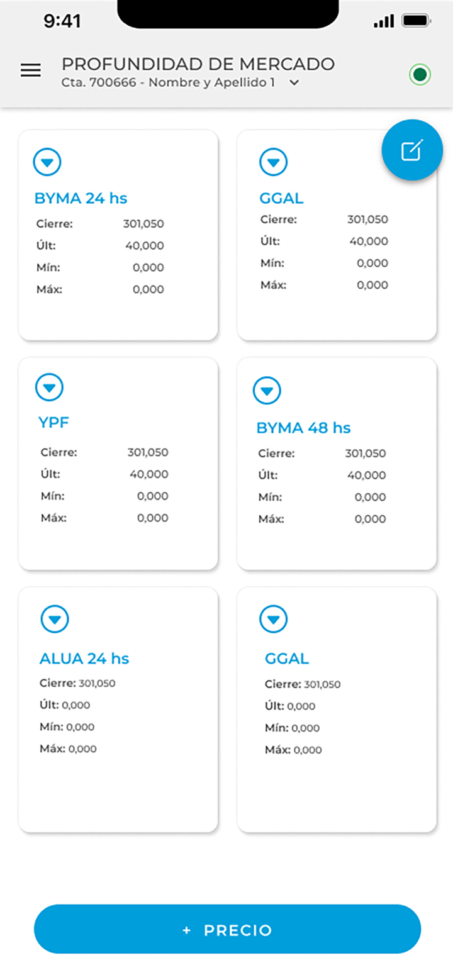Tap the cellular signal bars icon
The width and height of the screenshot is (453, 980).
(383, 21)
